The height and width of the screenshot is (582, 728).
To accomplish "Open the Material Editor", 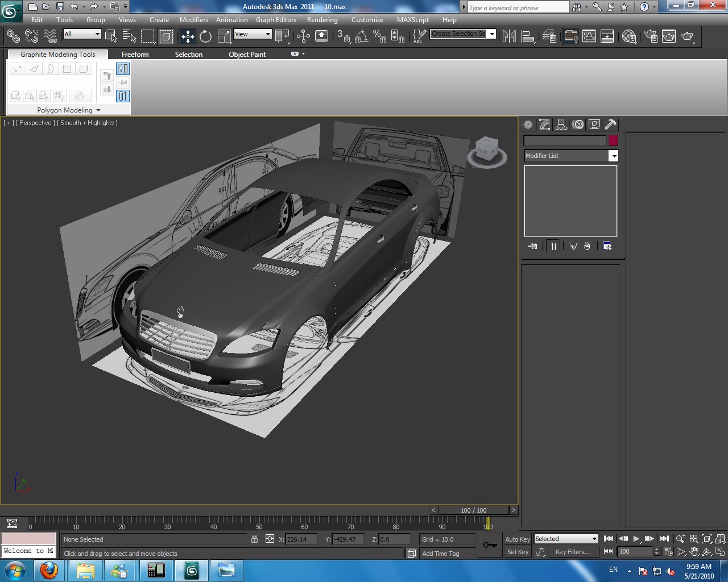I will tap(629, 36).
